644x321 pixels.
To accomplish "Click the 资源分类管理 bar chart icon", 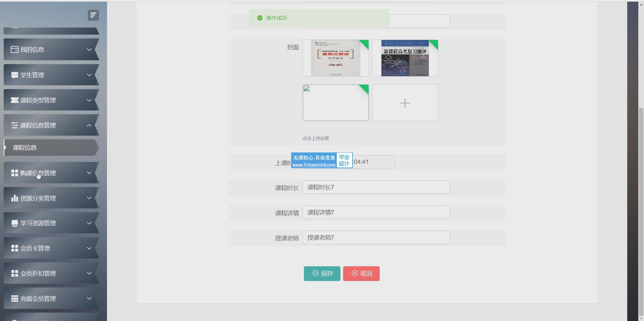I will [14, 198].
